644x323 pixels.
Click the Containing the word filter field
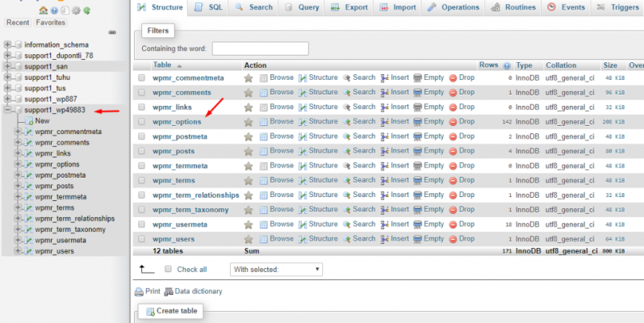[x=260, y=48]
